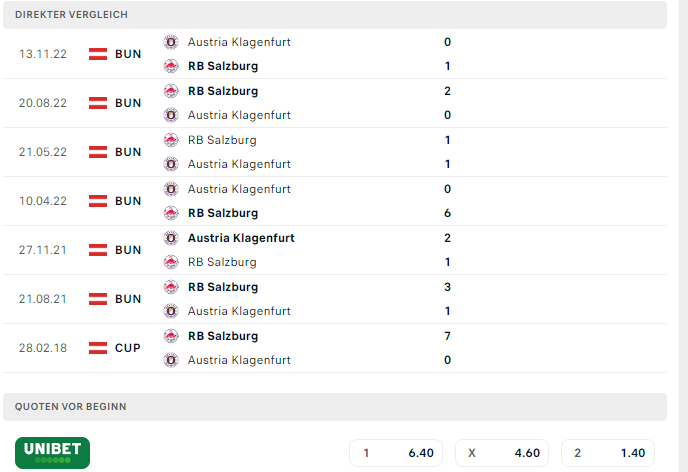Click Austria Klagenfurt crest in 10.04.22 match
This screenshot has height=472, width=688.
click(171, 189)
